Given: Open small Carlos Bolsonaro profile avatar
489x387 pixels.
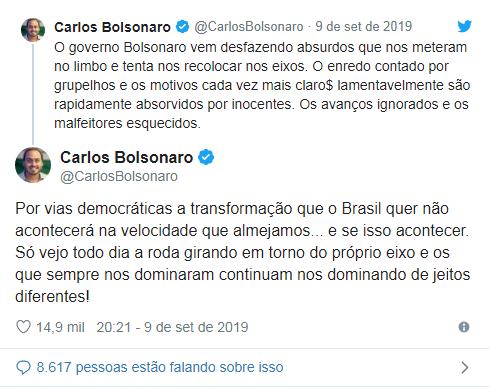Looking at the screenshot, I should coord(33,30).
